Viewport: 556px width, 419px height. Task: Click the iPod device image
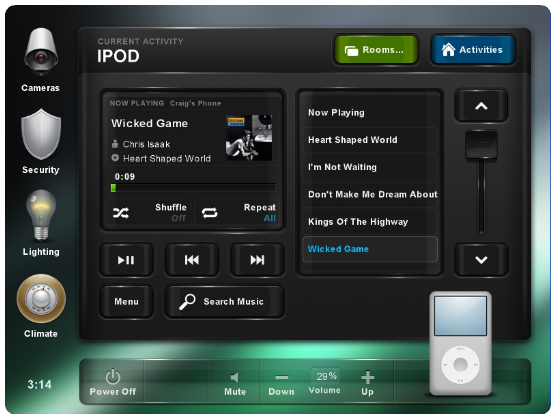460,343
